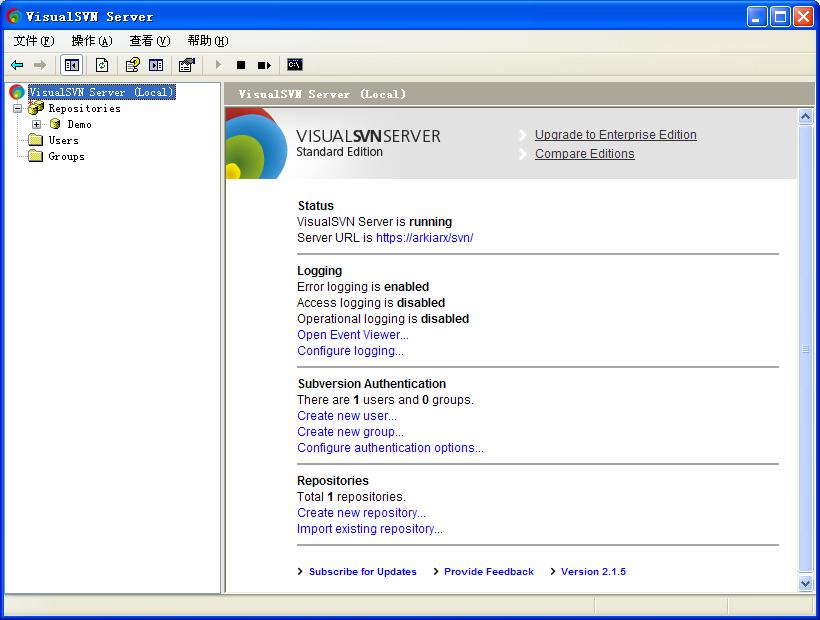Open the 操作(A) menu
Image resolution: width=820 pixels, height=620 pixels.
pos(92,41)
